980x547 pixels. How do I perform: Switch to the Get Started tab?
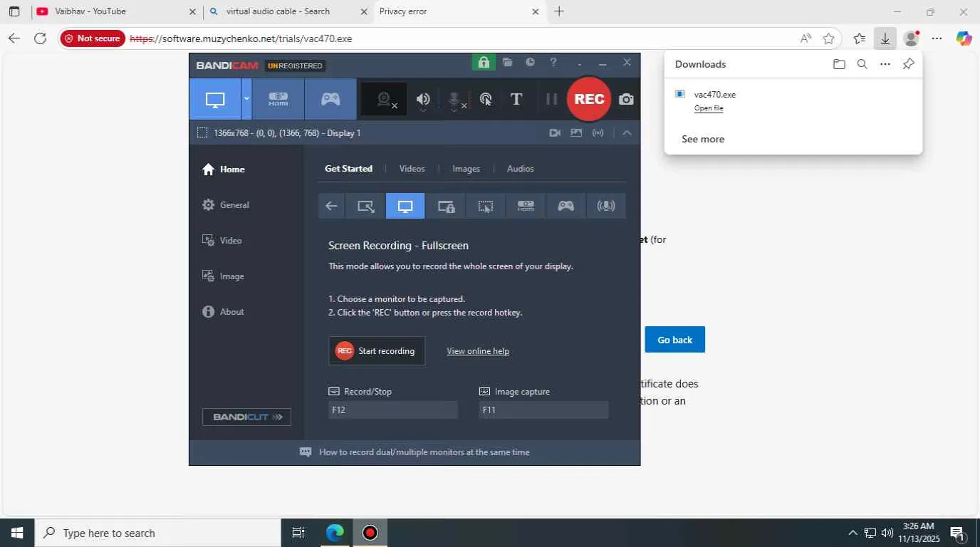(x=348, y=169)
